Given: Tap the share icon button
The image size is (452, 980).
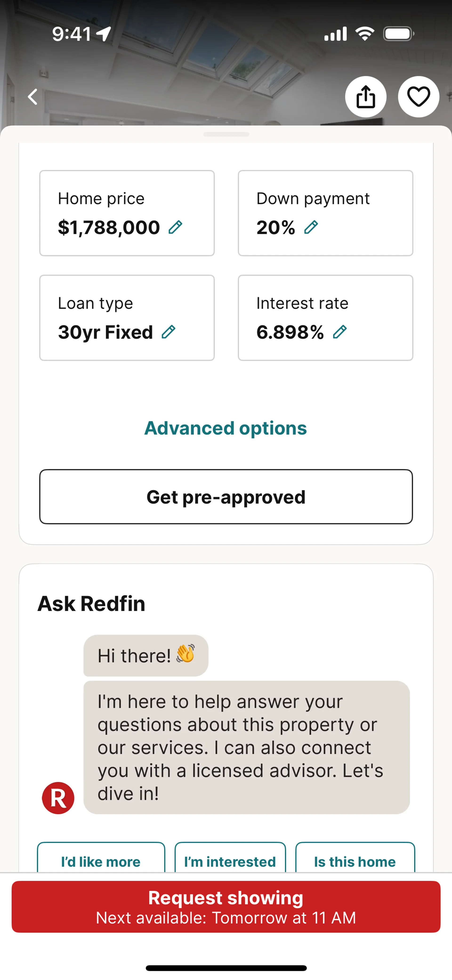Looking at the screenshot, I should pos(366,97).
